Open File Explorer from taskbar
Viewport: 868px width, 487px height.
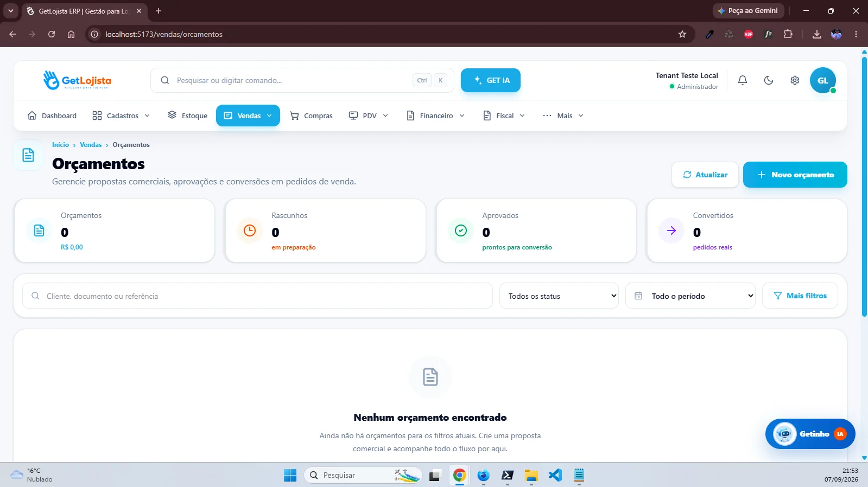[x=531, y=475]
